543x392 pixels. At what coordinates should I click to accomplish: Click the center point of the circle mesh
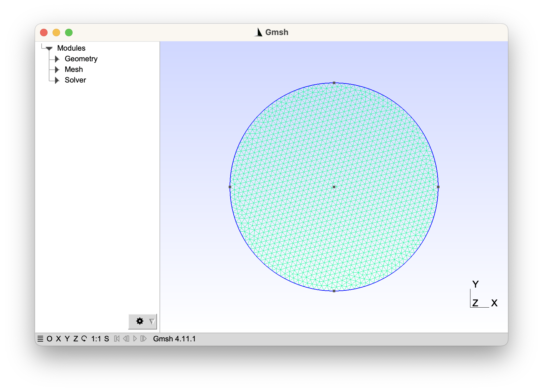pos(334,187)
